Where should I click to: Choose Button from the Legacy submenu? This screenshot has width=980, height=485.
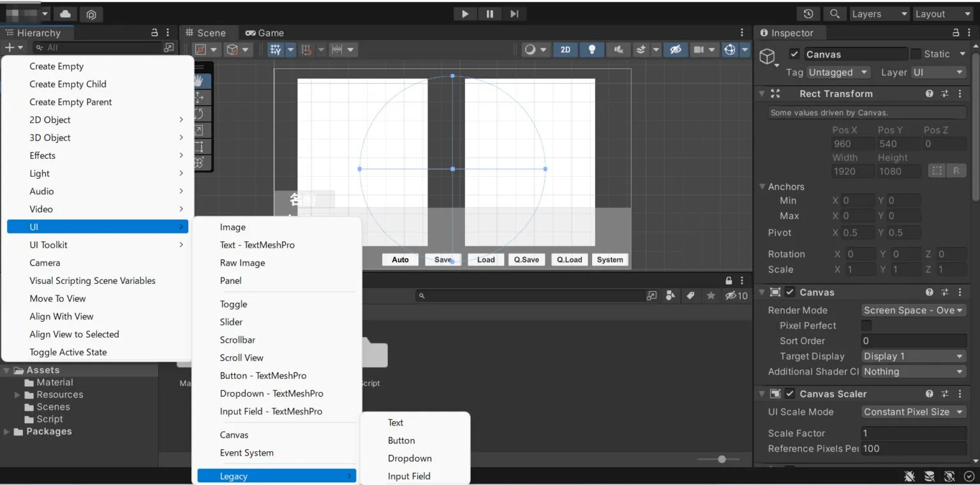(401, 440)
